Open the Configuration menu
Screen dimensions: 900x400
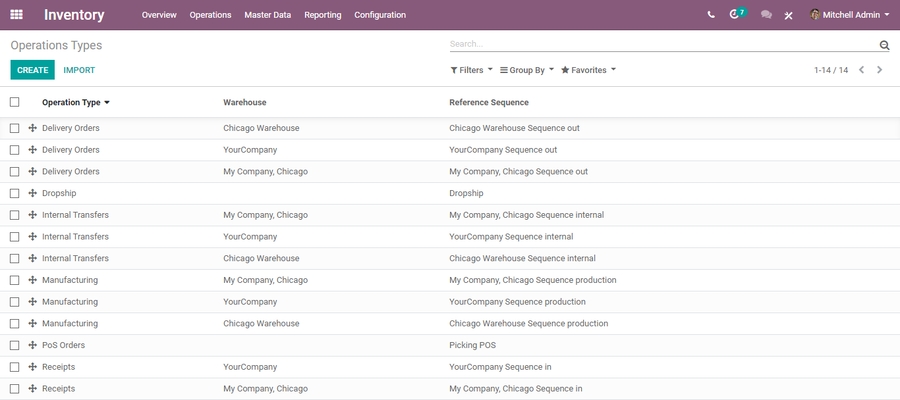click(x=380, y=15)
